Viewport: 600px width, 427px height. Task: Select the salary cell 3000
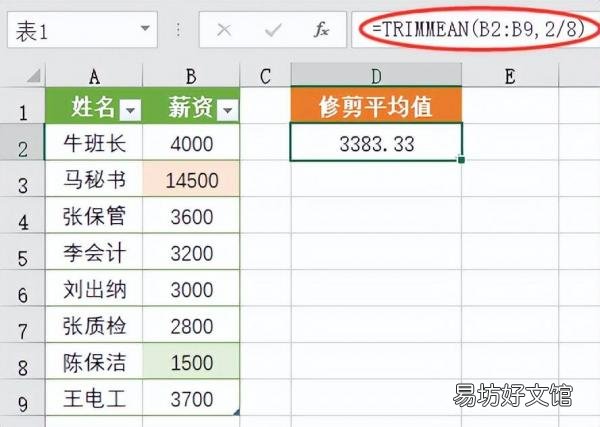[191, 288]
